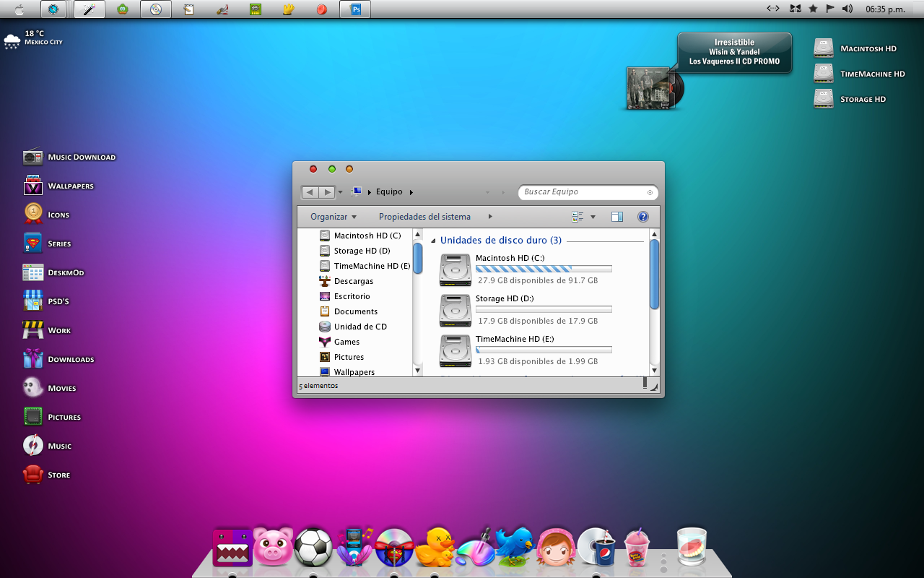Open the Wallpapers desktop shortcut
This screenshot has width=924, height=578.
(x=58, y=186)
